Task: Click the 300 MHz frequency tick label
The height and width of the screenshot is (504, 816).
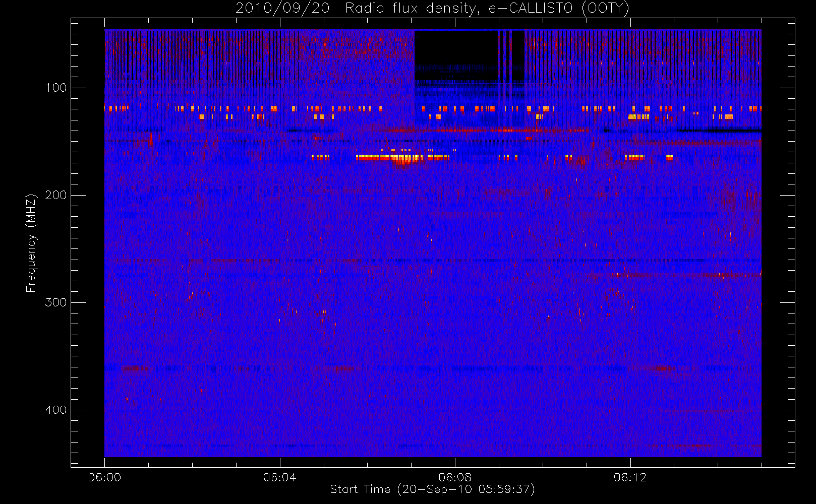Action: coord(55,302)
